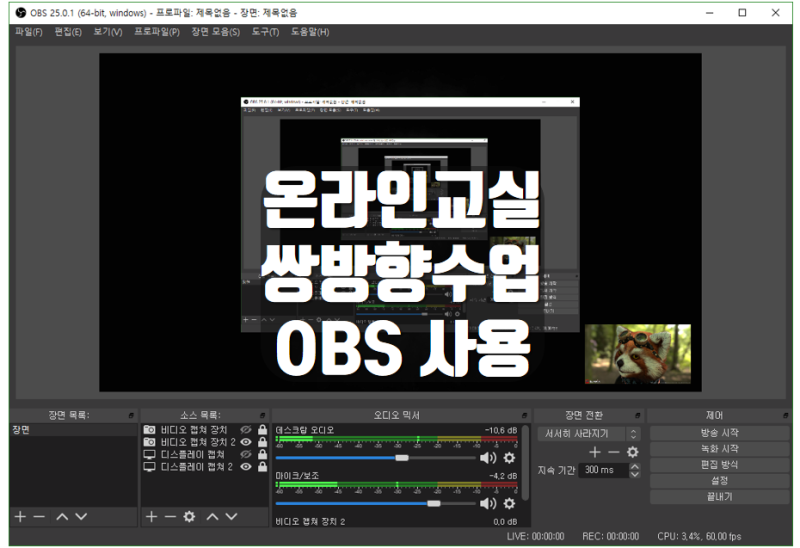Click the 300 ms duration field

[604, 470]
